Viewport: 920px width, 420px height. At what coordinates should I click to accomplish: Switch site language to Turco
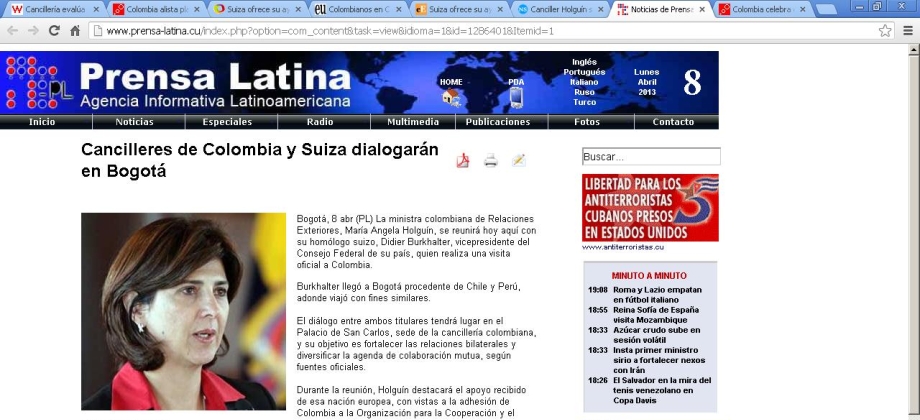(x=584, y=102)
